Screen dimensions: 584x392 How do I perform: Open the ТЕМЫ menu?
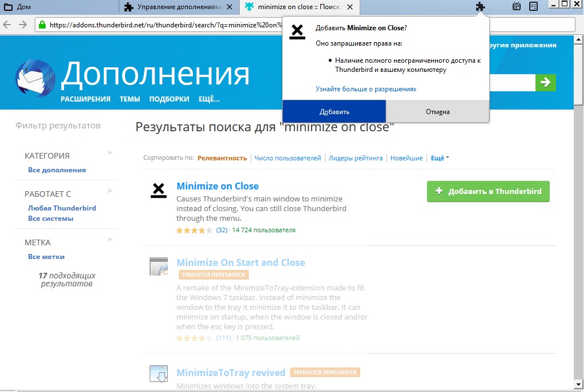click(130, 99)
